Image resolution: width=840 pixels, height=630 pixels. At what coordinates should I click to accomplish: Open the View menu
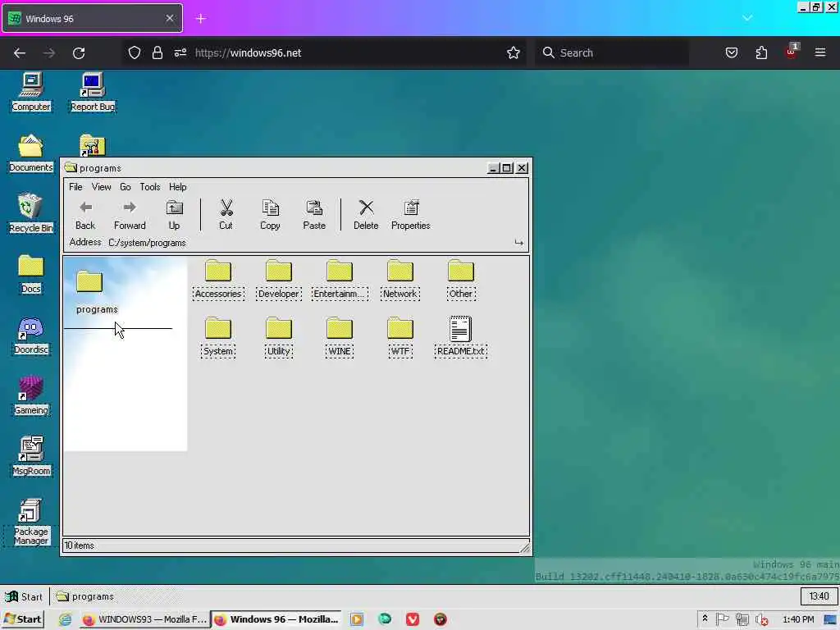[x=101, y=187]
